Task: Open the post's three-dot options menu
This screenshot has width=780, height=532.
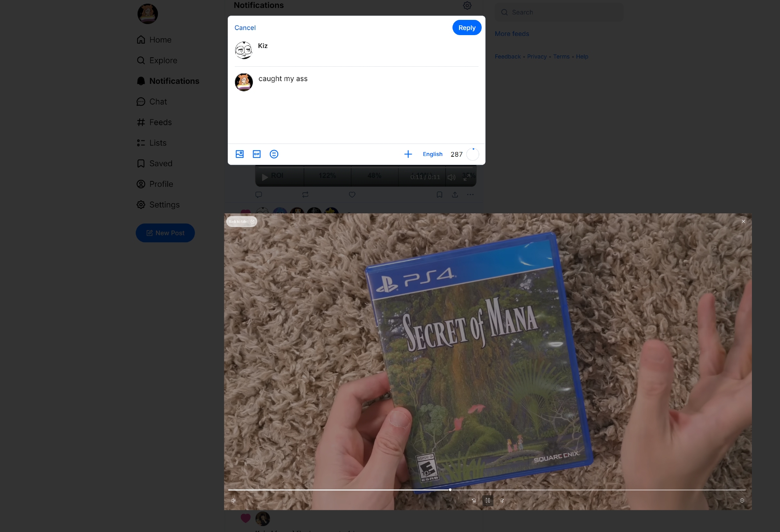Action: click(x=470, y=195)
